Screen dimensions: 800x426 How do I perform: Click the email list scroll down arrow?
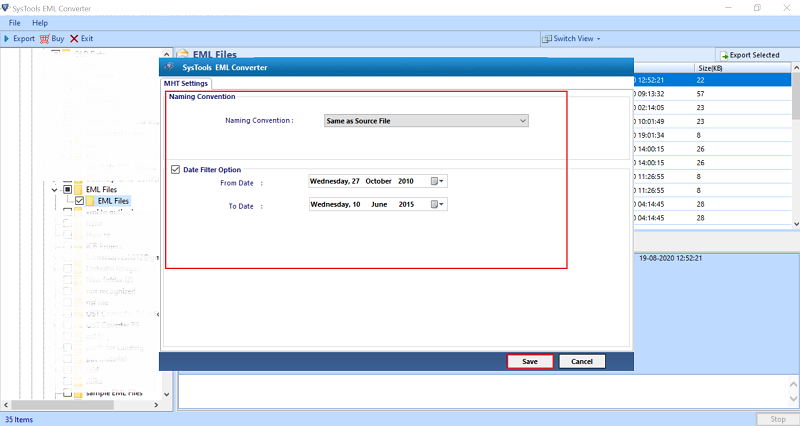point(795,223)
